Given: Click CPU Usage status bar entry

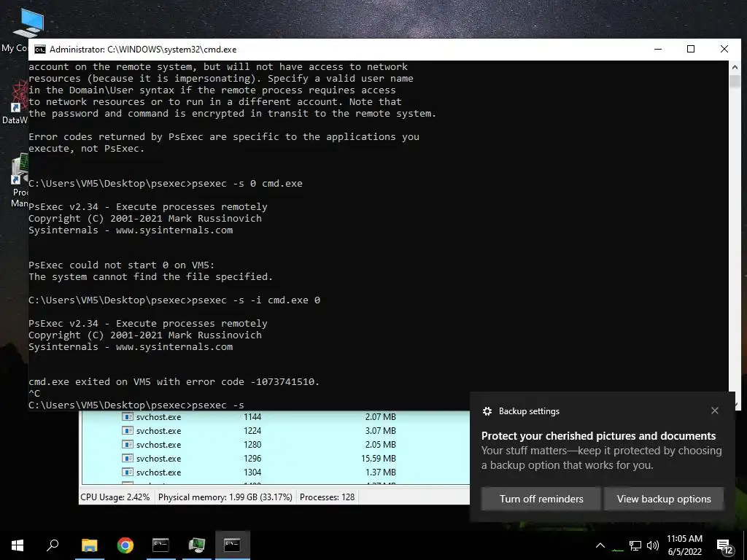Looking at the screenshot, I should [x=115, y=497].
